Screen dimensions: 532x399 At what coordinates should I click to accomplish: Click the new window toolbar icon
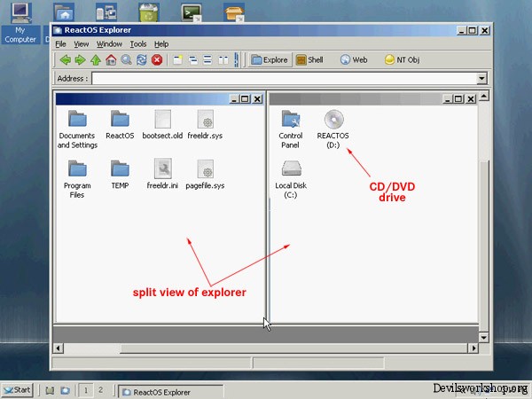pyautogui.click(x=177, y=60)
